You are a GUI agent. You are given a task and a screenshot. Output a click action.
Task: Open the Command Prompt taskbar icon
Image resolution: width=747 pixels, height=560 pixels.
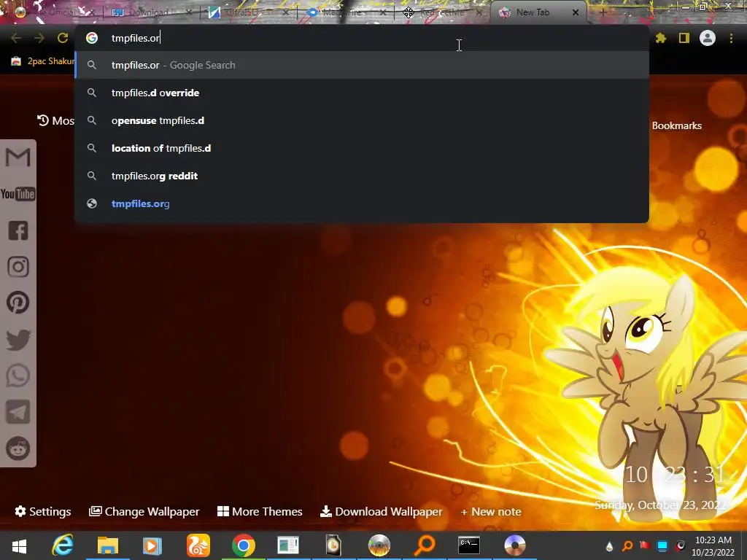(469, 545)
